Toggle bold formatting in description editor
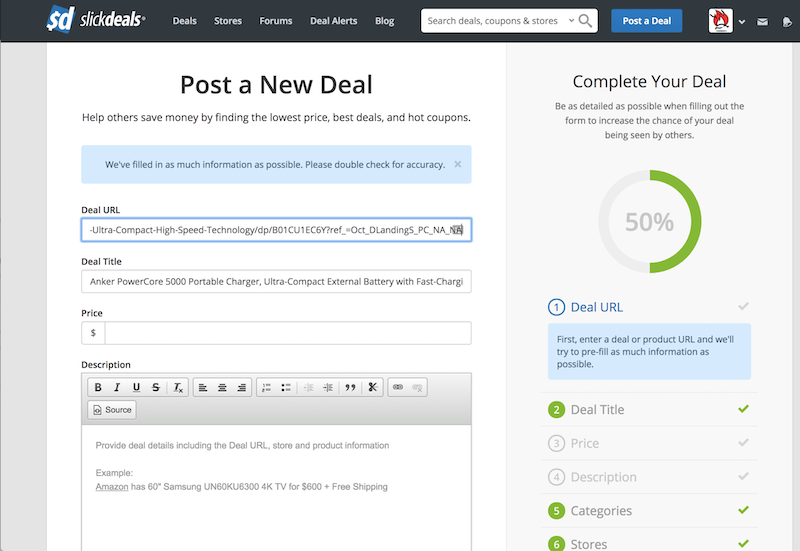Viewport: 800px width, 551px height. tap(98, 387)
